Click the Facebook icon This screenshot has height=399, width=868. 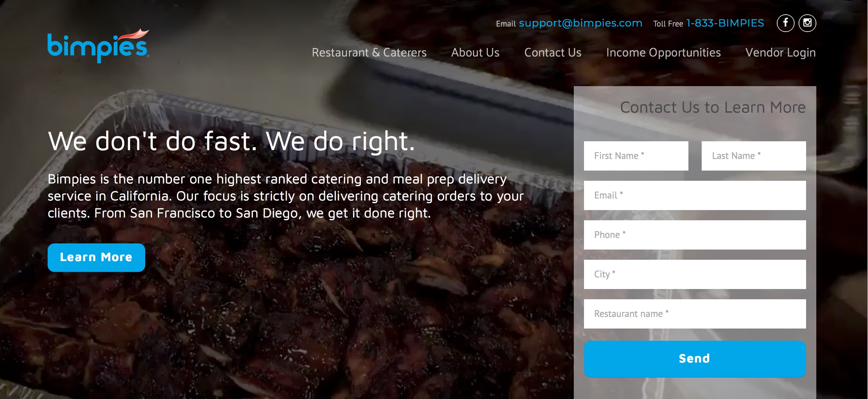click(785, 23)
